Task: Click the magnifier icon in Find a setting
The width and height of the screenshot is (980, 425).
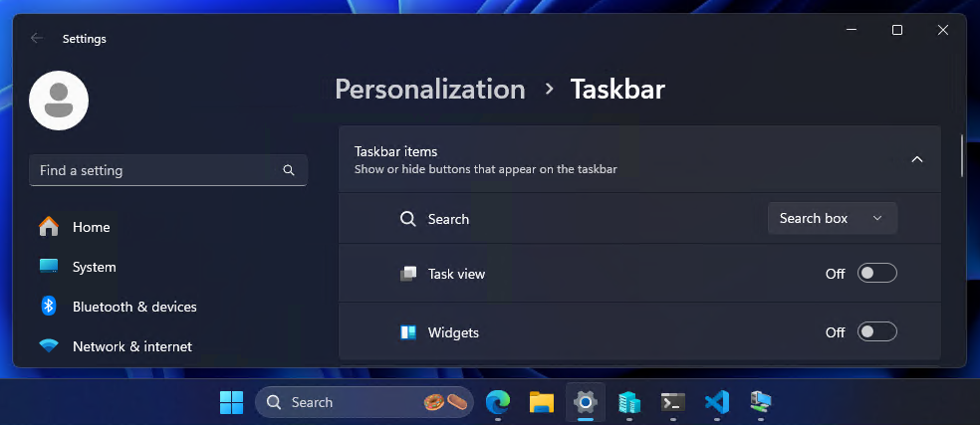Action: tap(289, 170)
